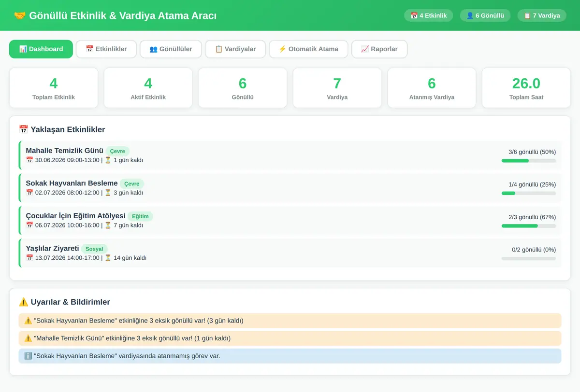580x392 pixels.
Task: Select the Yaşlılar Ziyareti event title
Action: (x=53, y=249)
